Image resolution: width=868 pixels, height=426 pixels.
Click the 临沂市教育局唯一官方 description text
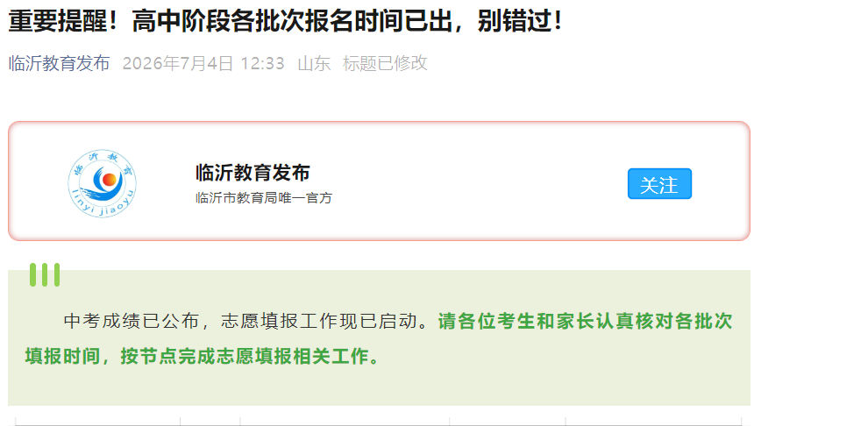pyautogui.click(x=264, y=198)
